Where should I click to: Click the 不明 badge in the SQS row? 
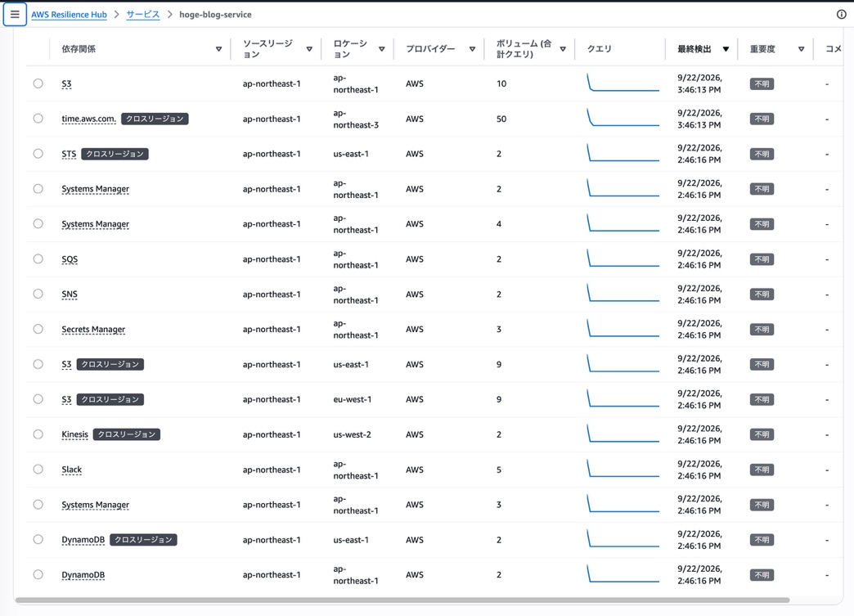[762, 259]
